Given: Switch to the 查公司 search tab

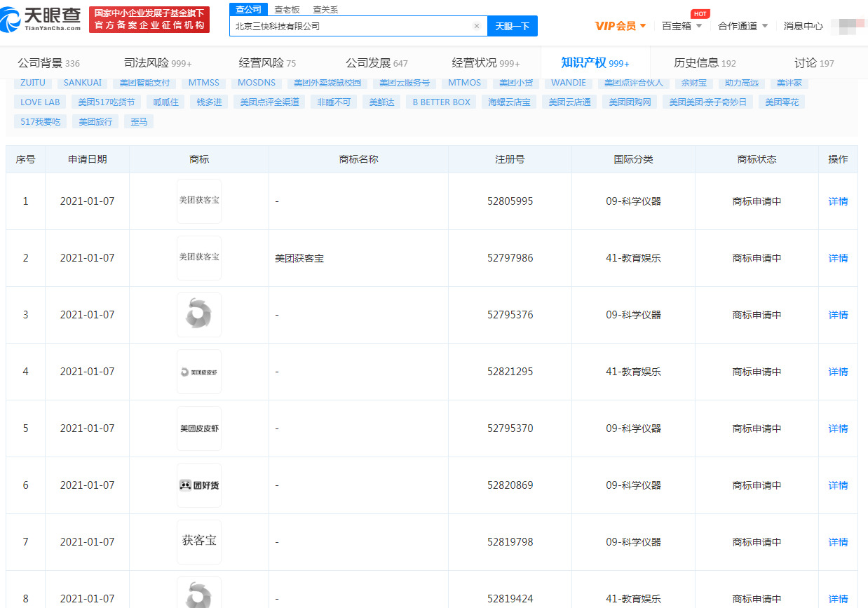Looking at the screenshot, I should (x=248, y=9).
